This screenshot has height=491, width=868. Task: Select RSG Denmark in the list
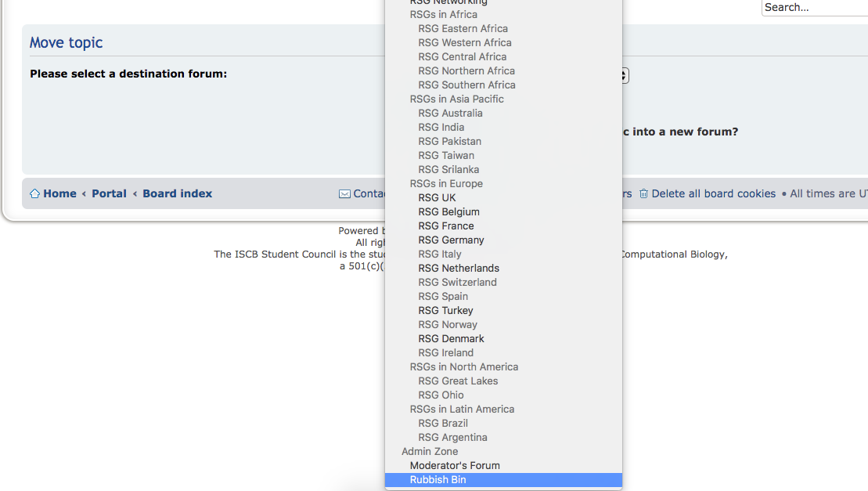tap(451, 339)
